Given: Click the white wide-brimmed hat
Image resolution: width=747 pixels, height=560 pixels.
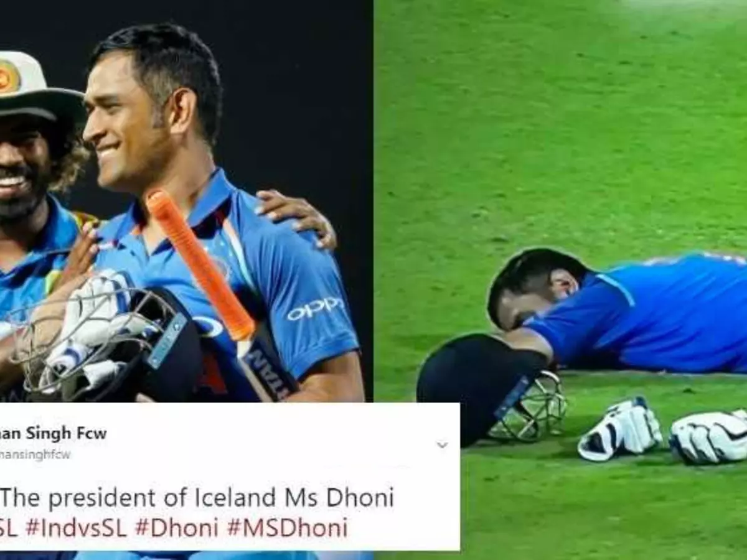Looking at the screenshot, I should (x=39, y=89).
